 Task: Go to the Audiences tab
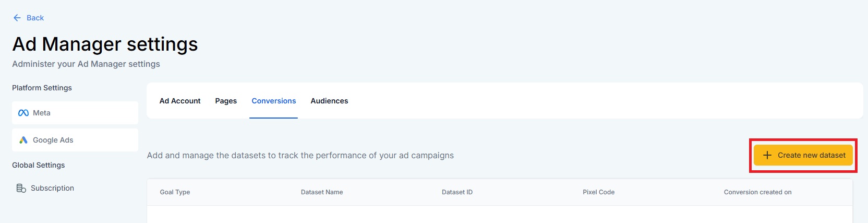(329, 101)
